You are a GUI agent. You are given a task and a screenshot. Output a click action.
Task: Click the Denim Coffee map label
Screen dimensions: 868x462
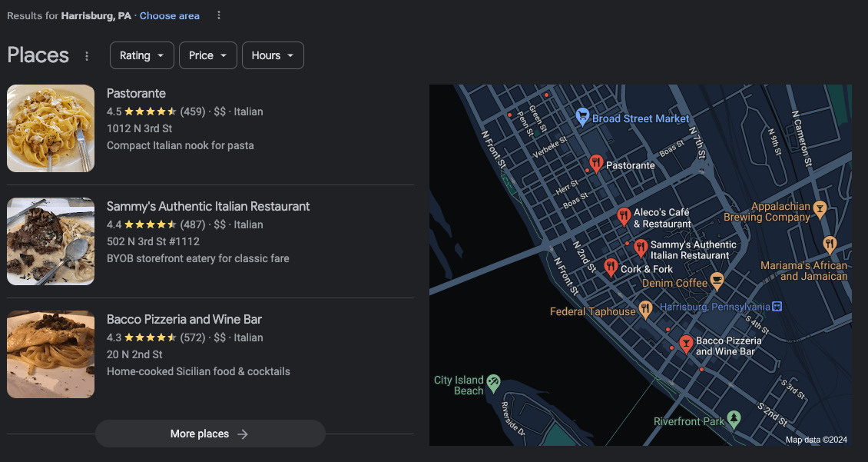point(674,283)
